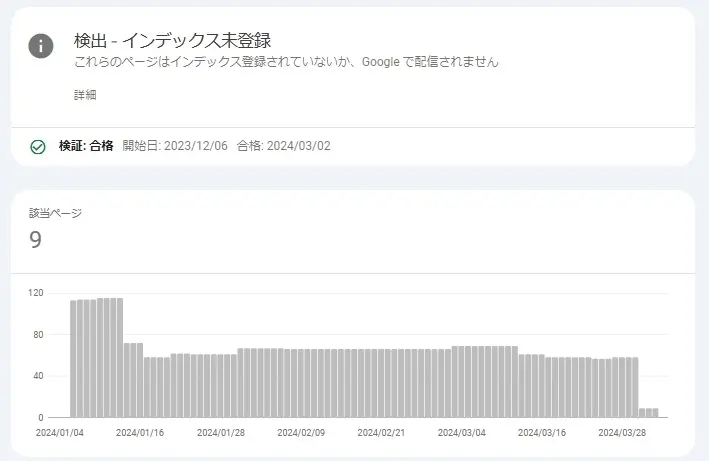Click the 2024/01/28 x-axis date

pyautogui.click(x=221, y=433)
